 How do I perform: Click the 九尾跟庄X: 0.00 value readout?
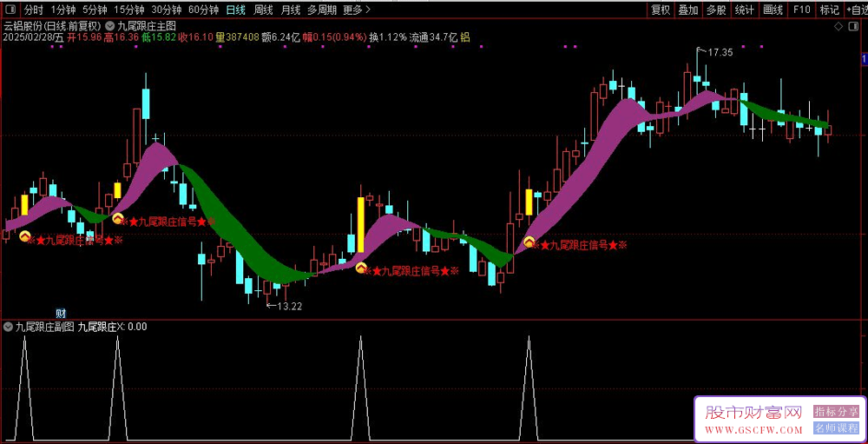pos(112,327)
